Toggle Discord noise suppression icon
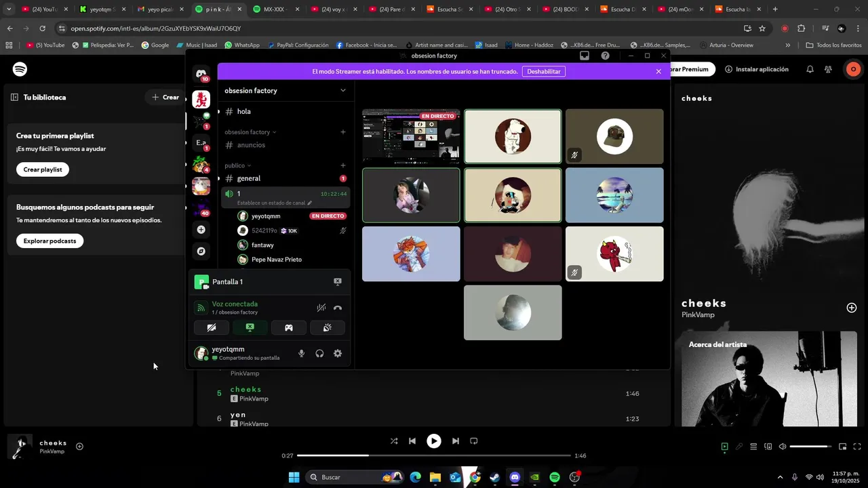This screenshot has height=488, width=868. pyautogui.click(x=321, y=308)
